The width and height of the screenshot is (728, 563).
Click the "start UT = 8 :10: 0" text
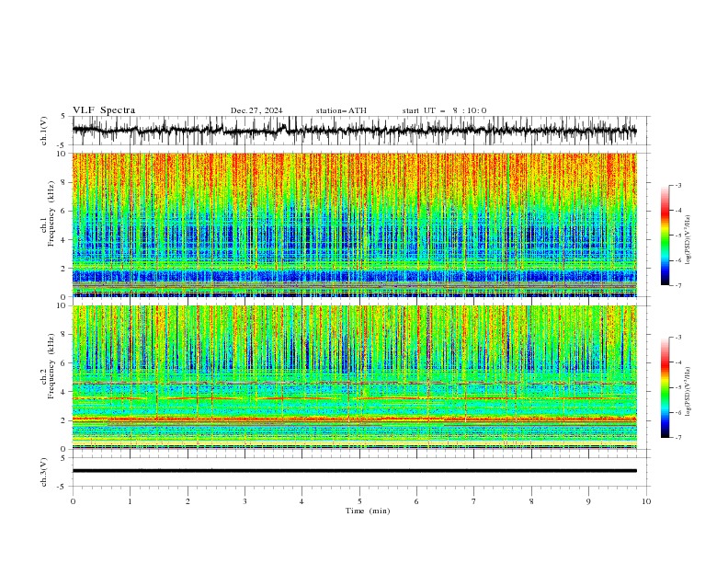pos(444,110)
